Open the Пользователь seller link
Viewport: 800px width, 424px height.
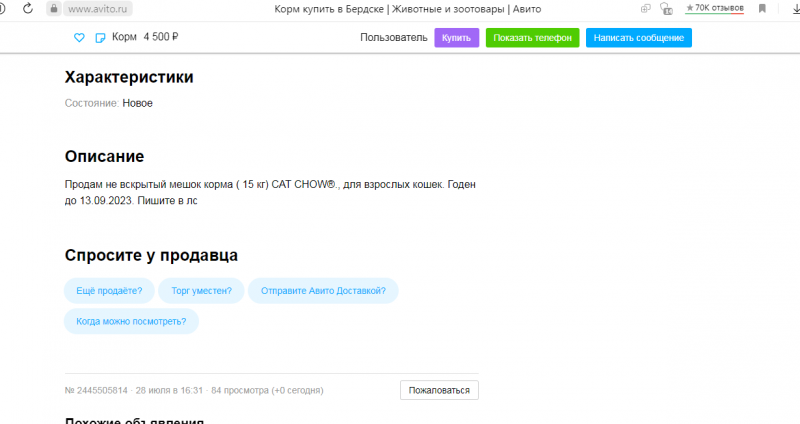(x=393, y=38)
